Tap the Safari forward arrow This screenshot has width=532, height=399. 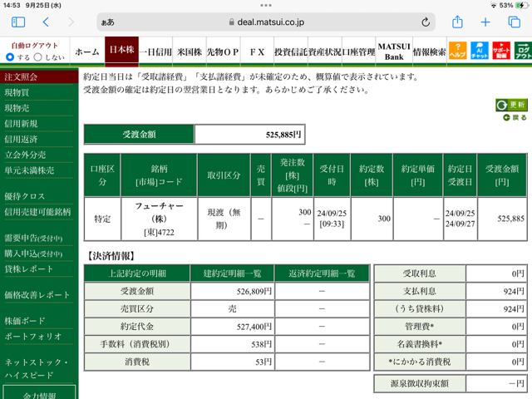click(71, 22)
